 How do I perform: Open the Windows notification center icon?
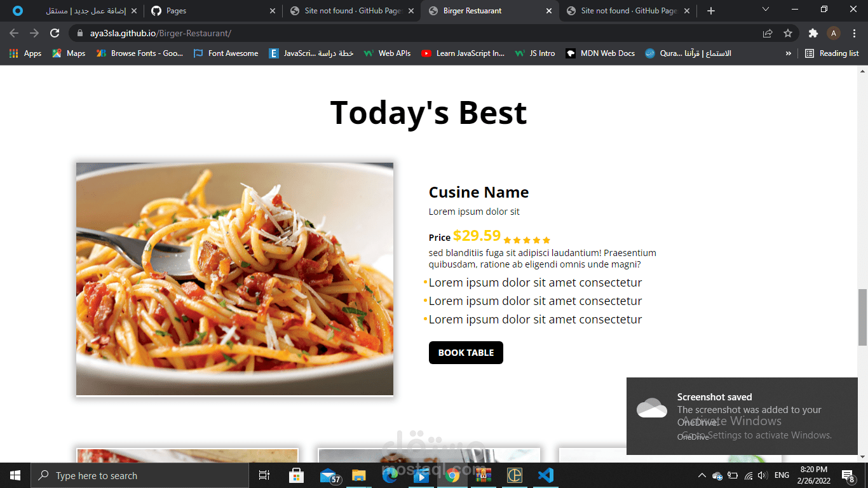(x=848, y=475)
